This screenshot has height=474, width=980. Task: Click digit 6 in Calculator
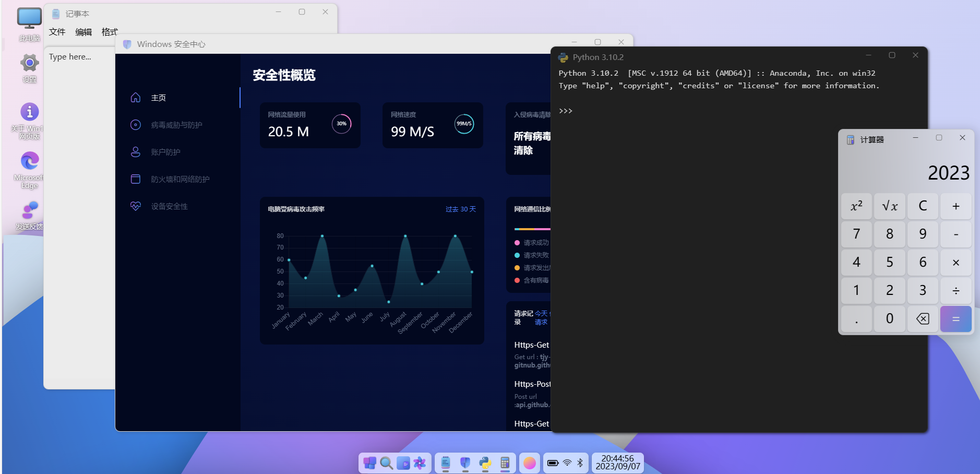coord(923,262)
